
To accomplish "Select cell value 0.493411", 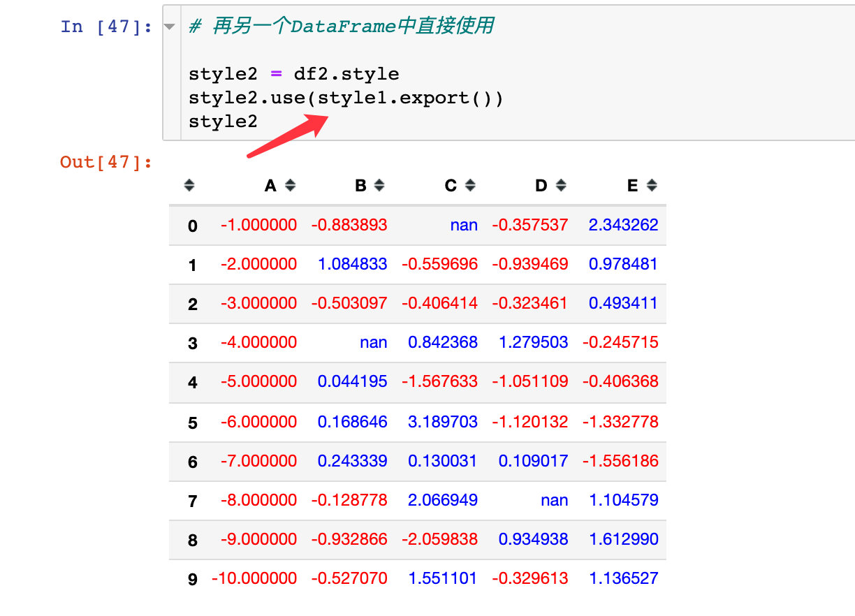I will 624,303.
